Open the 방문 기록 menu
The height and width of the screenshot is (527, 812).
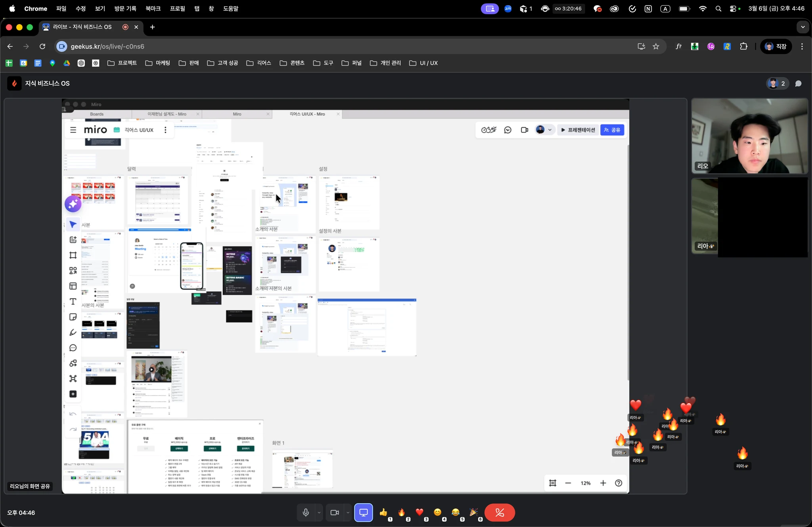point(125,8)
